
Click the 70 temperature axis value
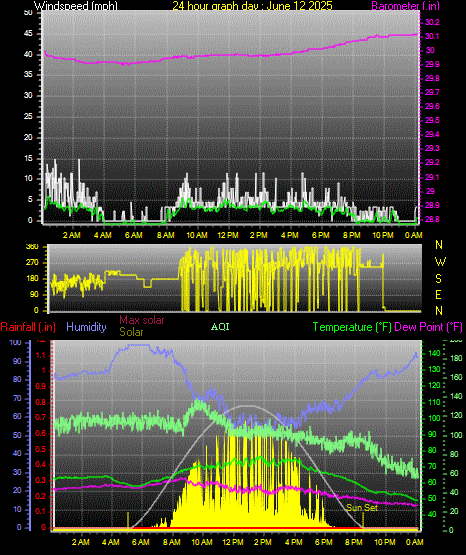[x=432, y=467]
